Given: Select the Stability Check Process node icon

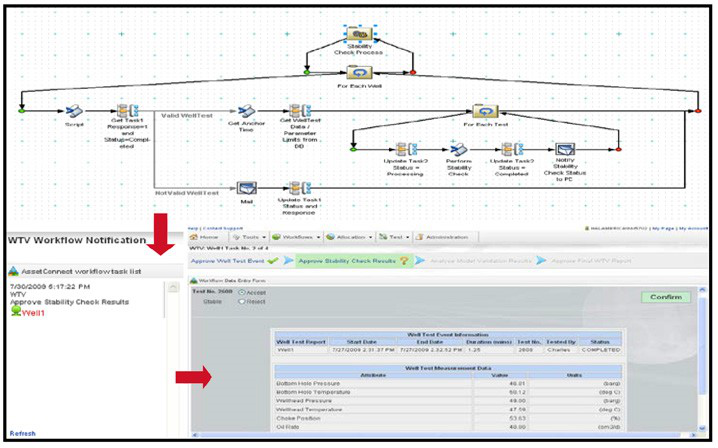Looking at the screenshot, I should 359,33.
